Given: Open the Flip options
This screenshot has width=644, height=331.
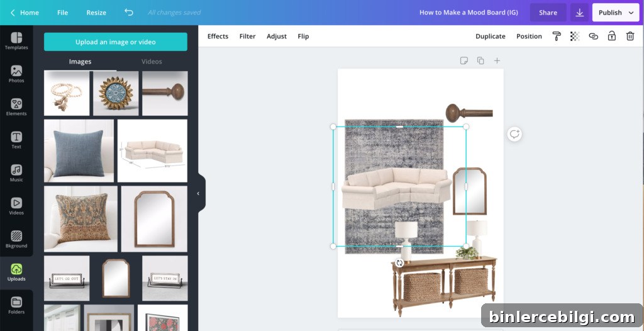Looking at the screenshot, I should pos(303,36).
